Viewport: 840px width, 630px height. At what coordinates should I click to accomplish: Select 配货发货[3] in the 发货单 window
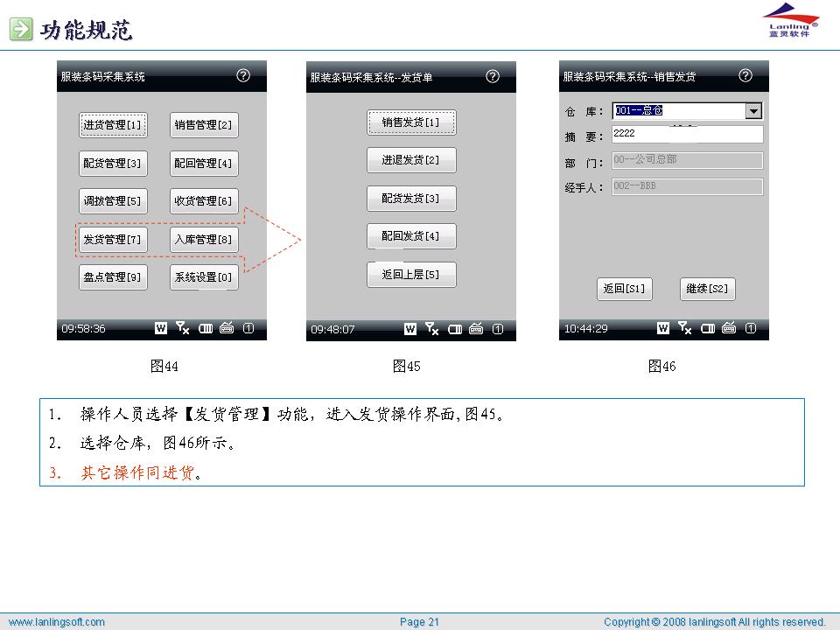[411, 199]
